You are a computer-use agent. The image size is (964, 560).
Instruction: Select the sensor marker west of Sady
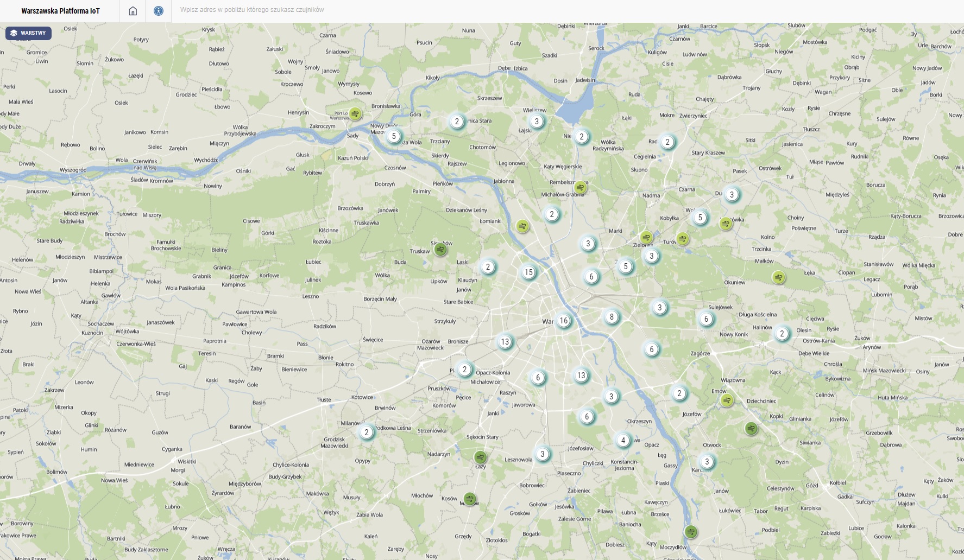(x=355, y=114)
